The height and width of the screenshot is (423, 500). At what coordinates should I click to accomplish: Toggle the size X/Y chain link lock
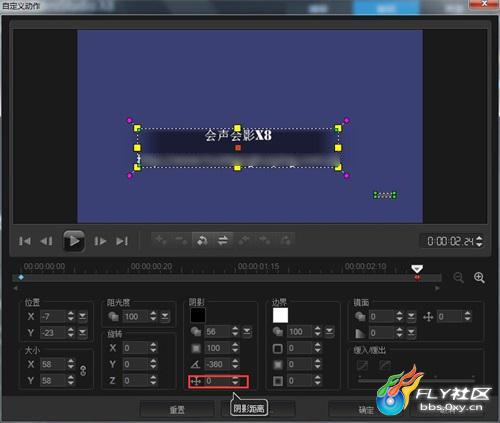pos(83,371)
